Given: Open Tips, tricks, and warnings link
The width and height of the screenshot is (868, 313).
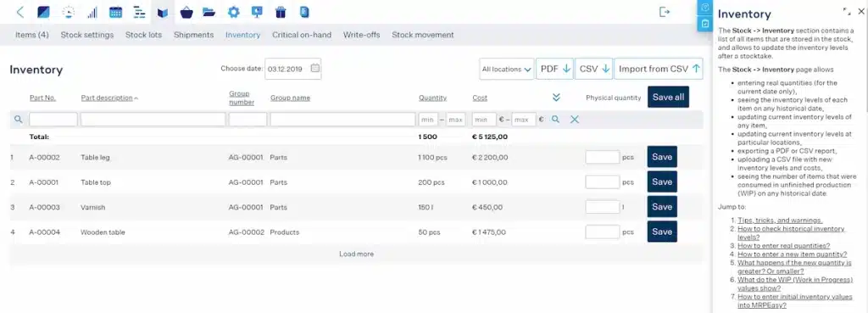Looking at the screenshot, I should [780, 220].
